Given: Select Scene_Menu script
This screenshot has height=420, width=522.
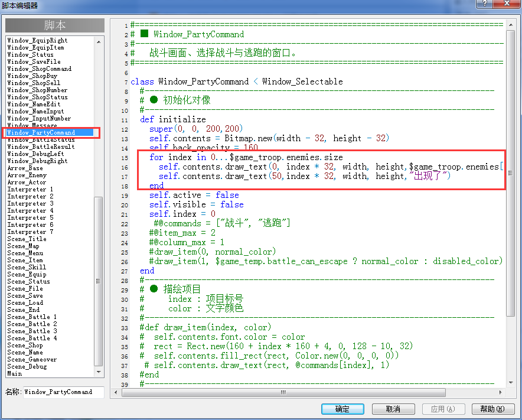Looking at the screenshot, I should click(x=25, y=253).
